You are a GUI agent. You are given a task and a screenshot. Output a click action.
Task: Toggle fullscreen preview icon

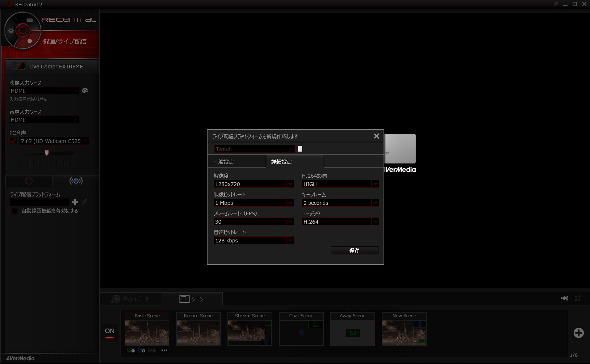pyautogui.click(x=578, y=298)
